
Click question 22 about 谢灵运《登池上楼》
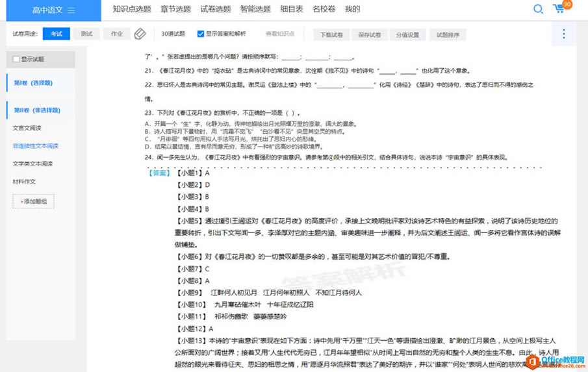pyautogui.click(x=339, y=92)
